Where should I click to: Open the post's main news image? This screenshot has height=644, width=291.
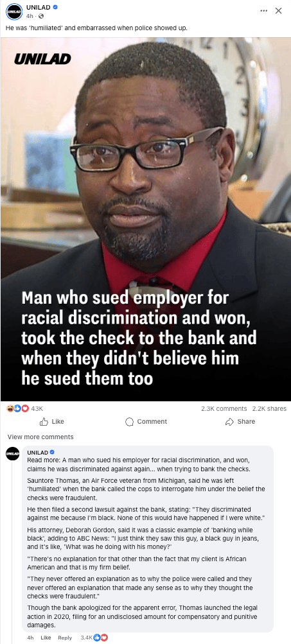(145, 219)
